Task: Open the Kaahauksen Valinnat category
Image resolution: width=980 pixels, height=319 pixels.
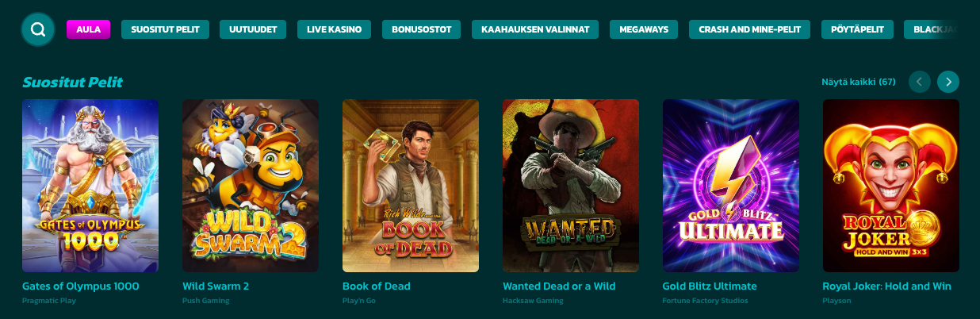Action: click(535, 30)
